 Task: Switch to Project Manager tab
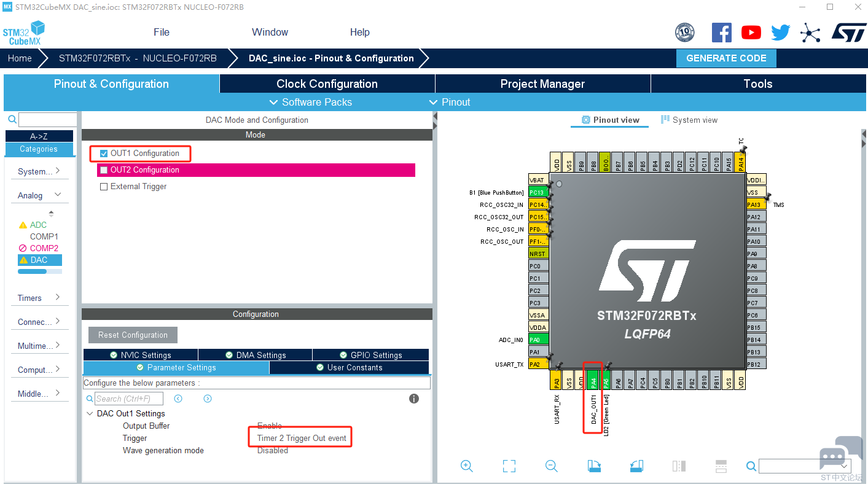point(542,84)
